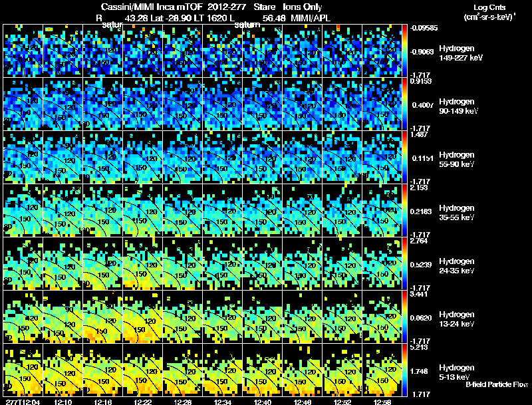This screenshot has width=532, height=405.
Task: Open the 12:16 image in the 13-24 keV row
Action: [x=102, y=317]
